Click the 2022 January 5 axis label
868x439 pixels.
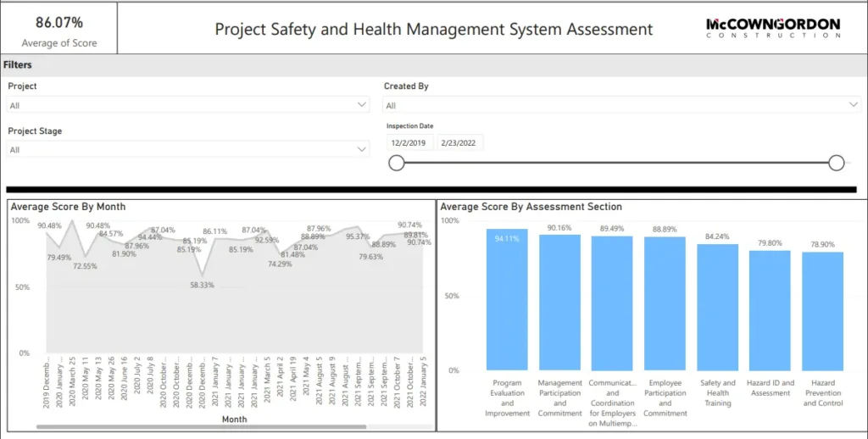423,382
